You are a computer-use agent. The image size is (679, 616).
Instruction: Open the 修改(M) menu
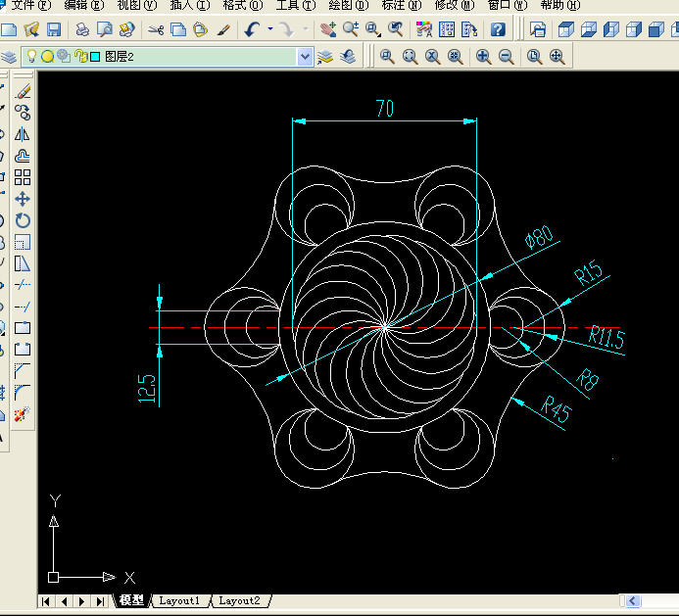coord(455,5)
